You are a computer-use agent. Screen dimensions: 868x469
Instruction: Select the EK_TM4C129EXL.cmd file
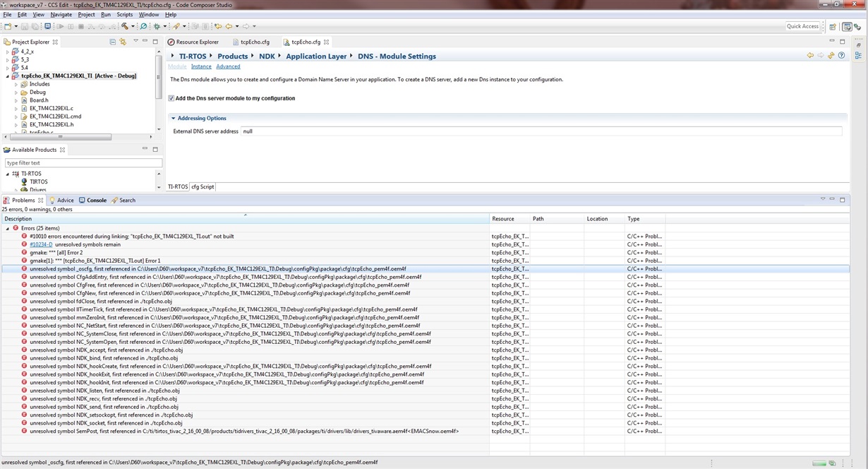[x=55, y=116]
